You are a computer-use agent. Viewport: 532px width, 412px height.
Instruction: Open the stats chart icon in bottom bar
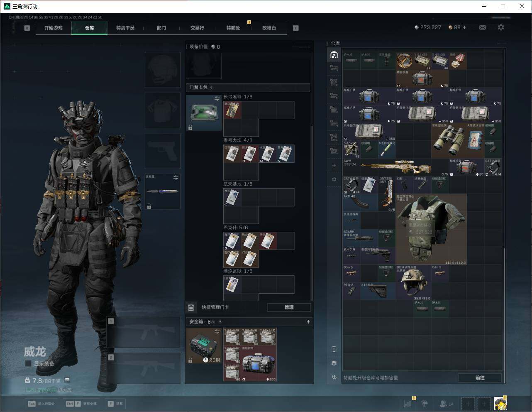point(408,403)
